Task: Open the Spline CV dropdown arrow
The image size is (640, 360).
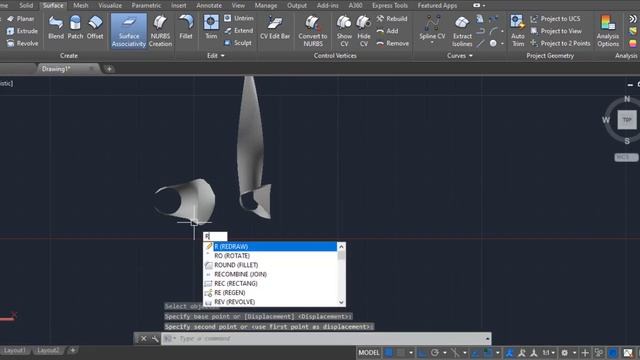Action: point(432,42)
